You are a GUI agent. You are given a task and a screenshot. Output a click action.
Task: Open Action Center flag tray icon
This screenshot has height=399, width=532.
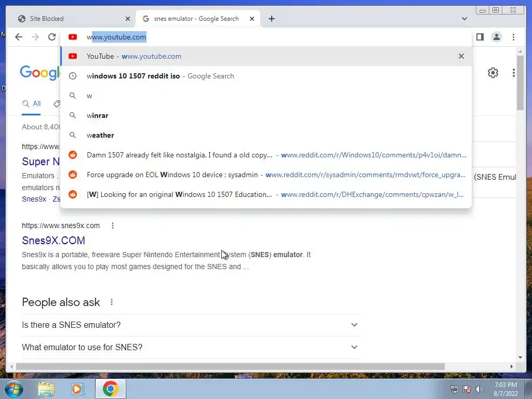point(467,389)
